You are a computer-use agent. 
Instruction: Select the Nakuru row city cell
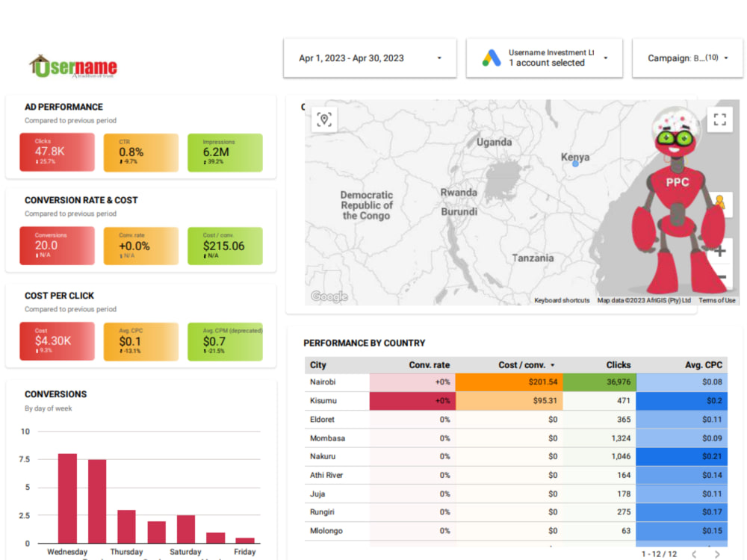coord(338,456)
